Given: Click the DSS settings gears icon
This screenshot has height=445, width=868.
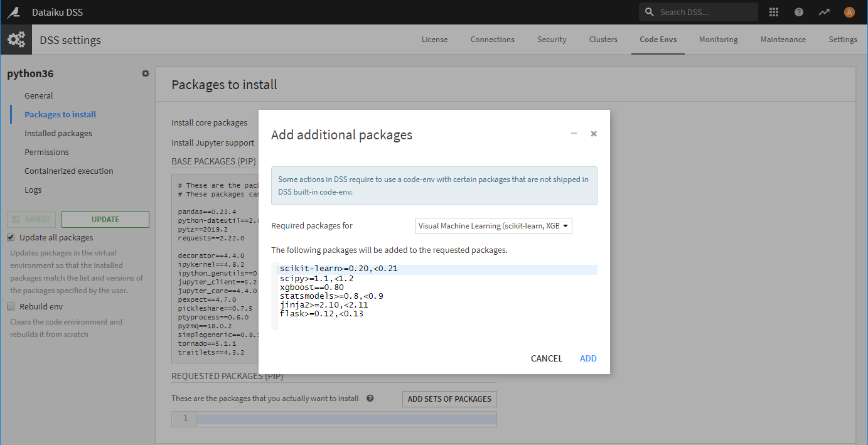Looking at the screenshot, I should coord(16,40).
